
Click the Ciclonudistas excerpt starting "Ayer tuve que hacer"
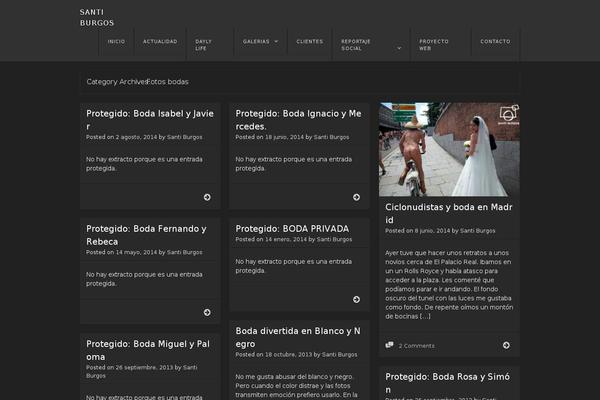click(449, 284)
